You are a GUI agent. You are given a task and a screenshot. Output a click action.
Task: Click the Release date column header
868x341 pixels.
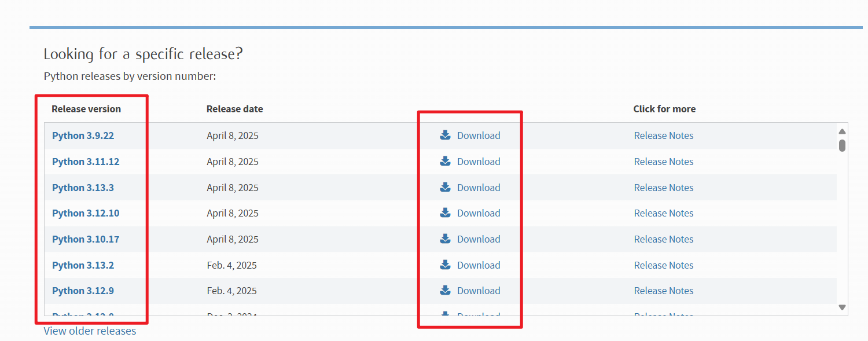click(235, 109)
